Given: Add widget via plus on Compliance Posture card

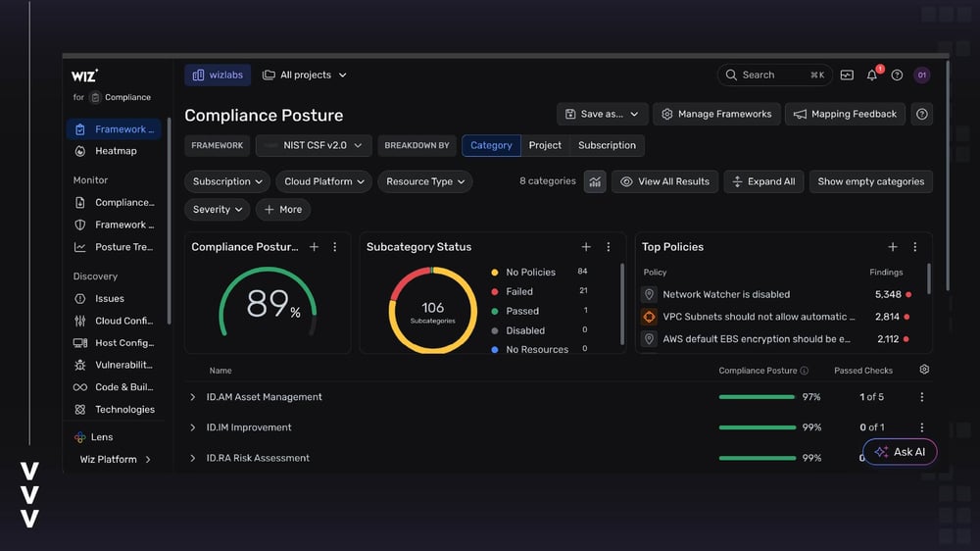Looking at the screenshot, I should coord(314,247).
